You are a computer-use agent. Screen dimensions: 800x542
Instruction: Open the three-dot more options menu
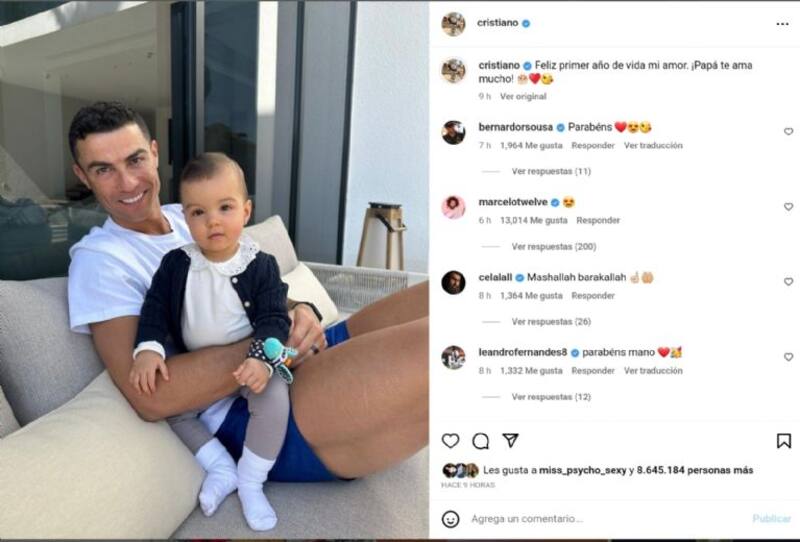[782, 24]
